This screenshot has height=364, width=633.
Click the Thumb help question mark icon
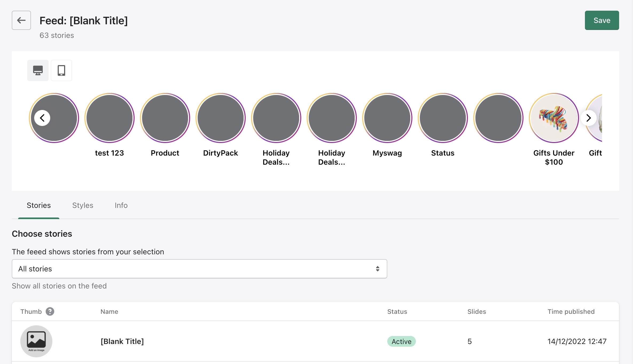coord(50,311)
